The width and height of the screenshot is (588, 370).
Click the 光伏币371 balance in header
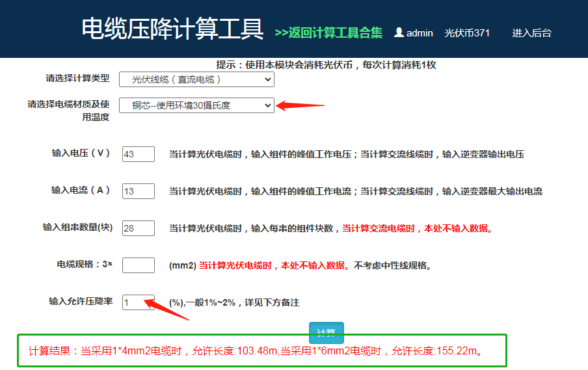(x=467, y=33)
